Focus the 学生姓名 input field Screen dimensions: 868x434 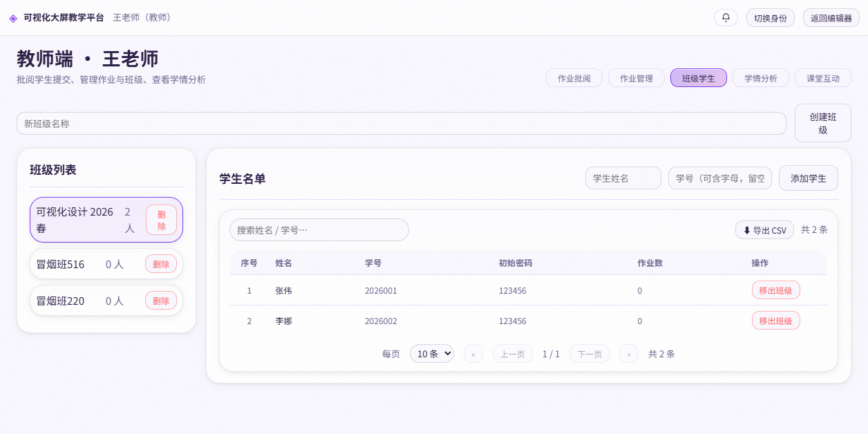tap(623, 178)
